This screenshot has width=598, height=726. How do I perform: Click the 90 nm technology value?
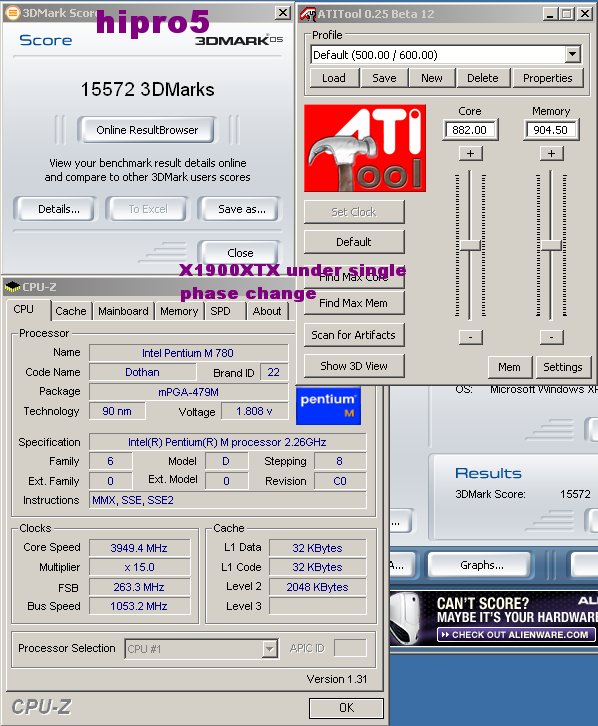(x=117, y=411)
